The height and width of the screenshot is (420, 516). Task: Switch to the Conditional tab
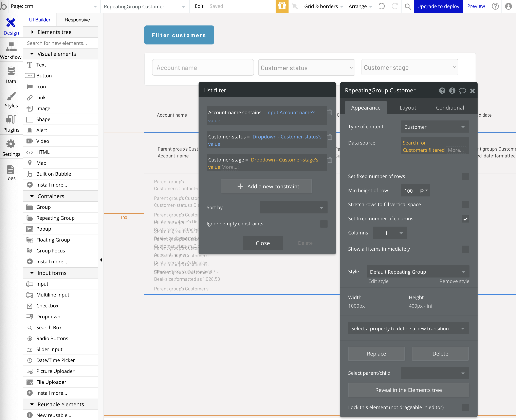tap(450, 108)
